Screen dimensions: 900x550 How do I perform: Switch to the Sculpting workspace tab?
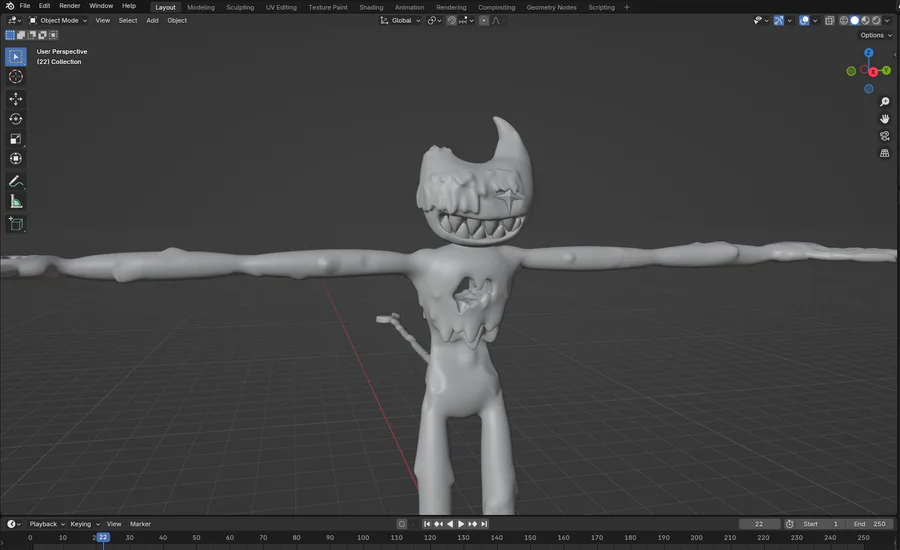[x=240, y=7]
